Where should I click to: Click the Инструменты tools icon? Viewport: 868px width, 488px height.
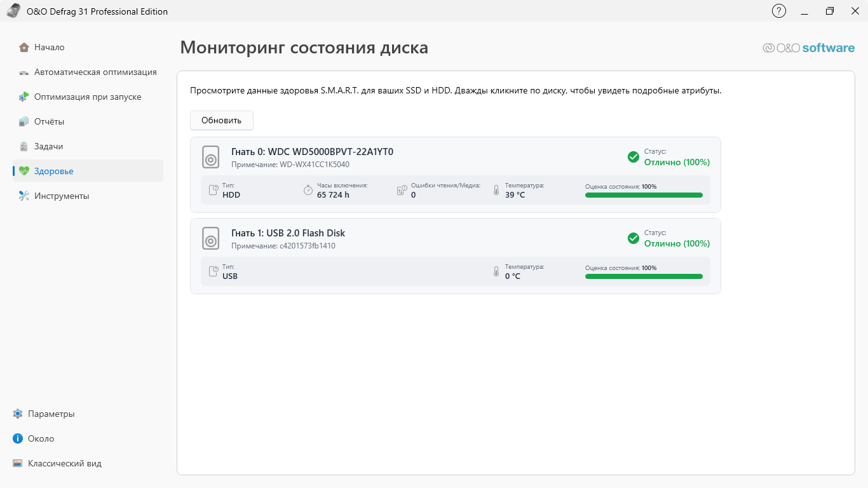point(24,196)
